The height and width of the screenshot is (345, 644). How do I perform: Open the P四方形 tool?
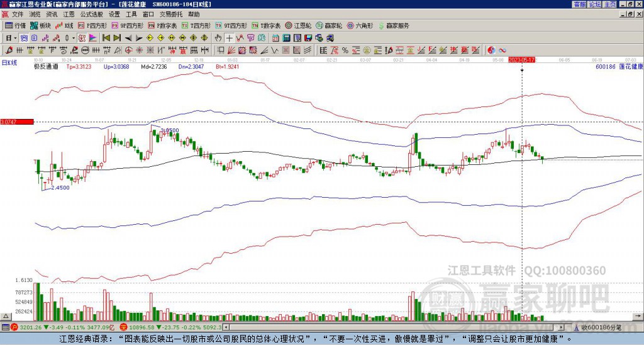[93, 25]
